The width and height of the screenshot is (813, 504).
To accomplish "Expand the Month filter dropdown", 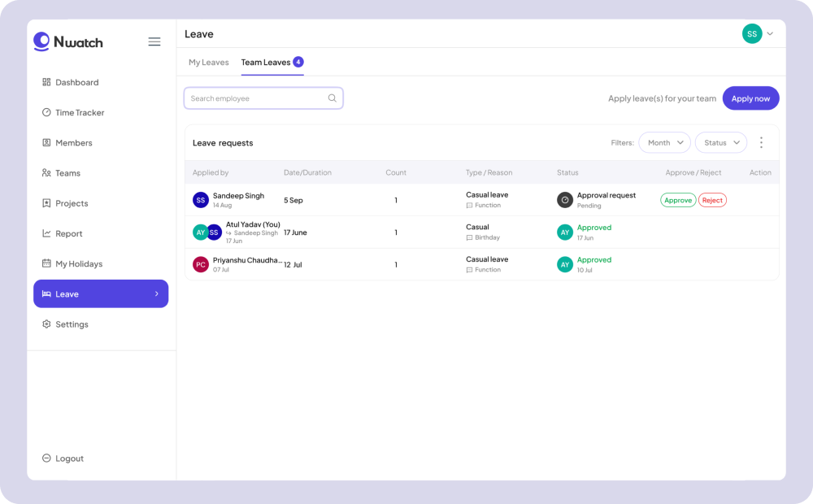I will [x=664, y=142].
